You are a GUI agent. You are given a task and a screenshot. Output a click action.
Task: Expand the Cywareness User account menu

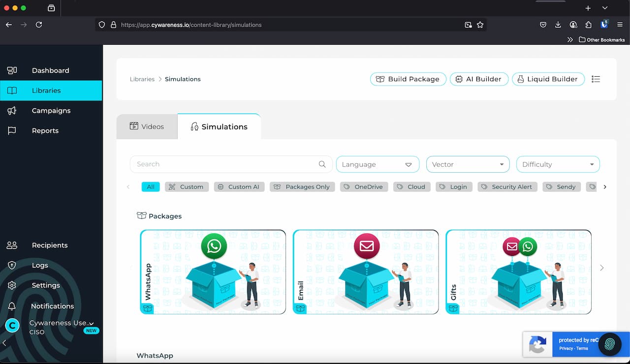point(91,324)
